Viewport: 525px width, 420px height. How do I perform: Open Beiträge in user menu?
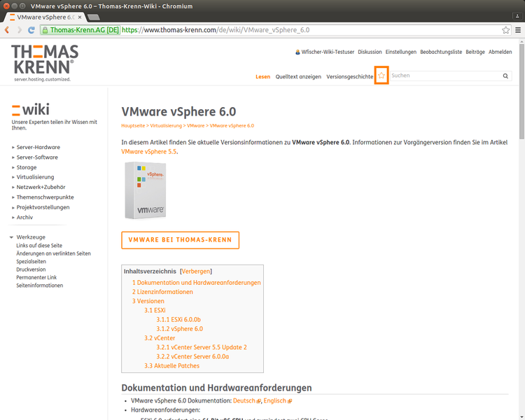click(x=475, y=52)
